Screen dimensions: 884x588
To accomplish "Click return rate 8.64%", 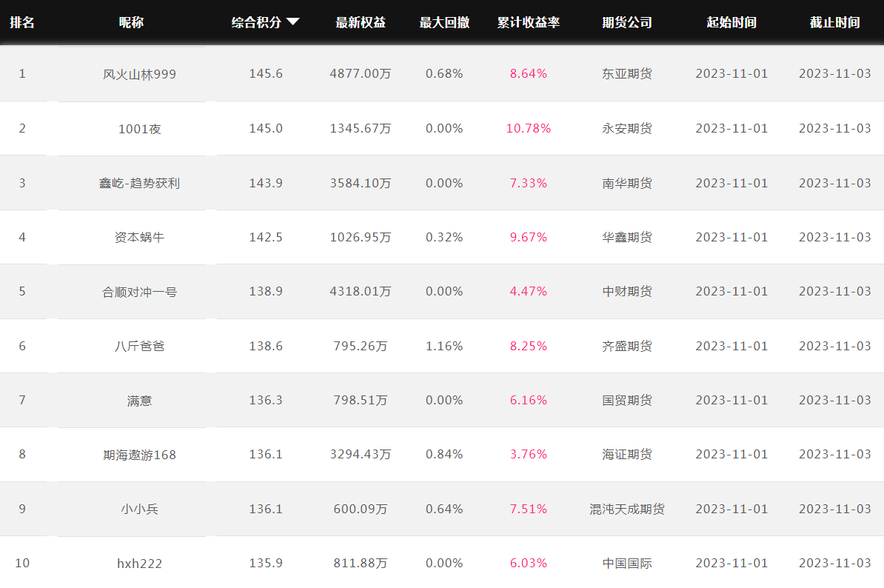I will pos(529,74).
